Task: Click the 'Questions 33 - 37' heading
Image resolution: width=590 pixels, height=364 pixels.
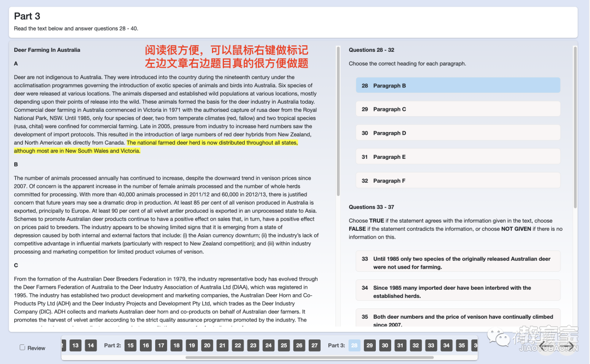Action: coord(371,207)
